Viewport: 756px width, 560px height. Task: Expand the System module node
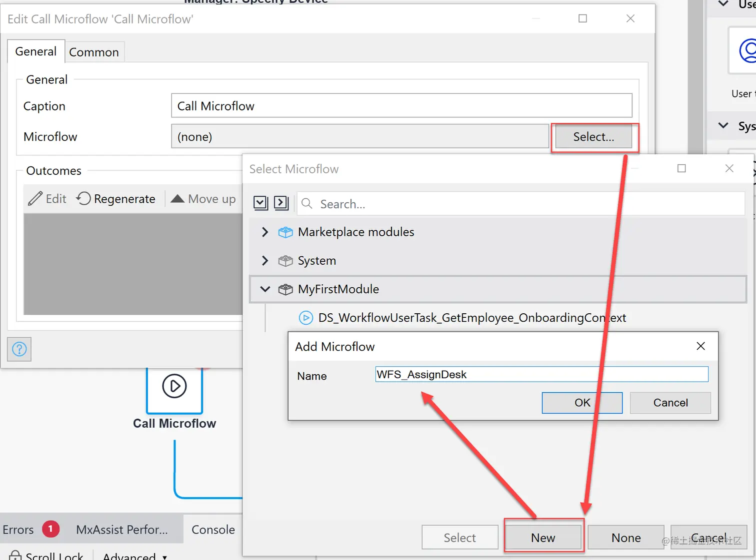(x=265, y=261)
